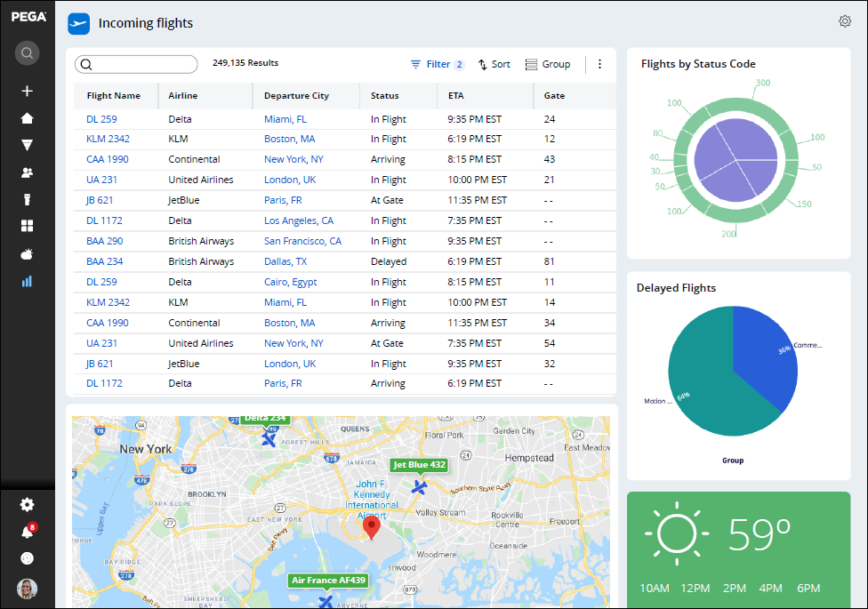Open Group options in table toolbar
This screenshot has width=868, height=609.
[x=548, y=64]
